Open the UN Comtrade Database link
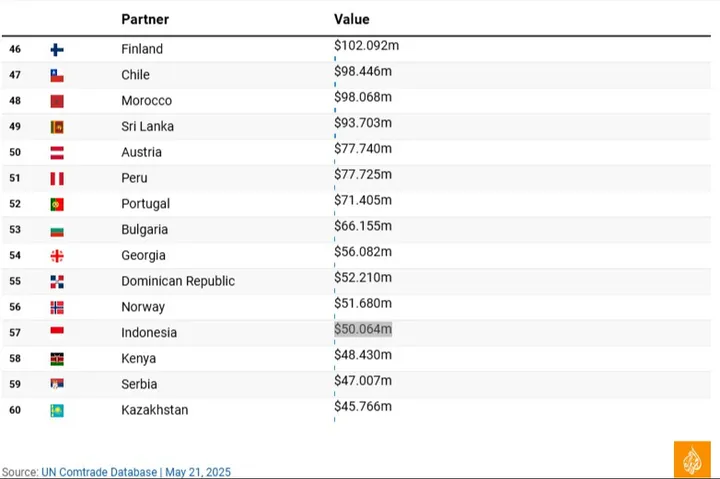720x479 pixels. click(x=99, y=472)
